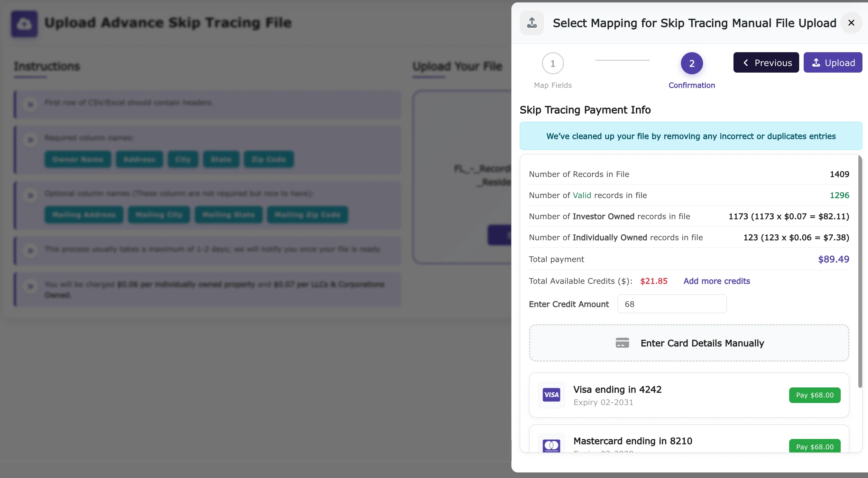Open Add more credits

[x=716, y=281]
